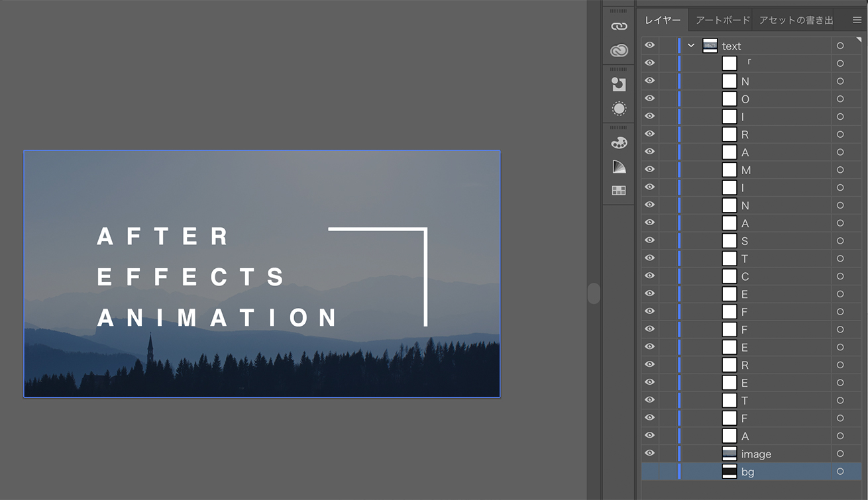Click the church steeple in the artboard image
The height and width of the screenshot is (500, 868).
pyautogui.click(x=150, y=349)
